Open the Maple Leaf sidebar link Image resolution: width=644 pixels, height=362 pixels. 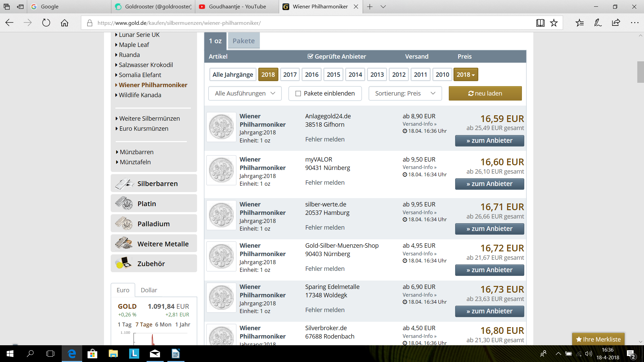[x=134, y=45]
